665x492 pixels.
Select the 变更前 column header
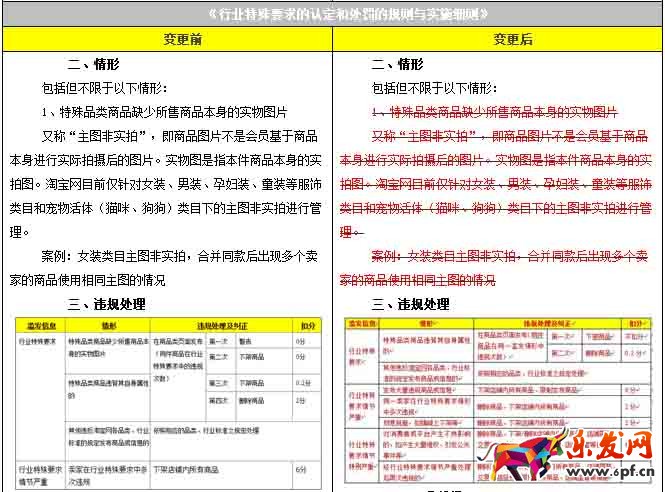pyautogui.click(x=168, y=40)
